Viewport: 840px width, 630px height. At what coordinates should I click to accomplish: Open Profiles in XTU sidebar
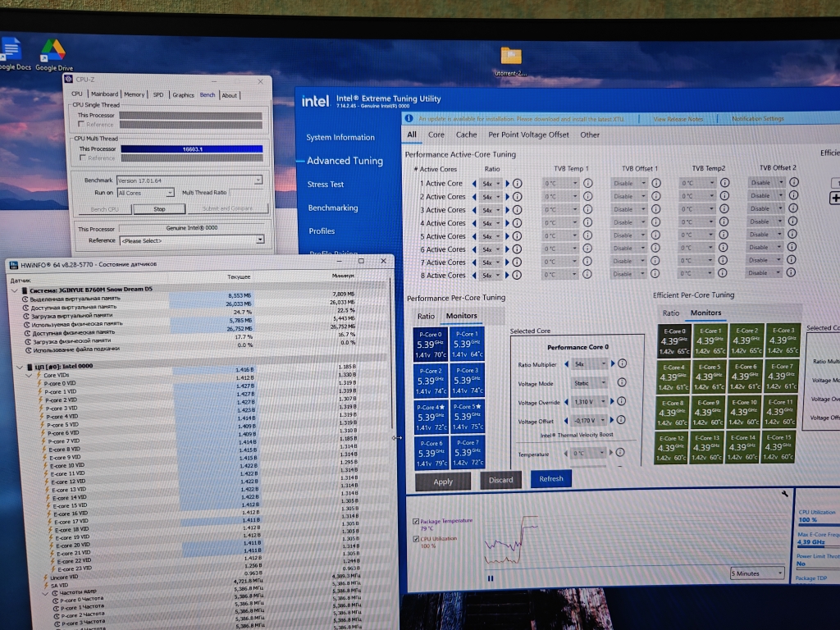point(322,231)
